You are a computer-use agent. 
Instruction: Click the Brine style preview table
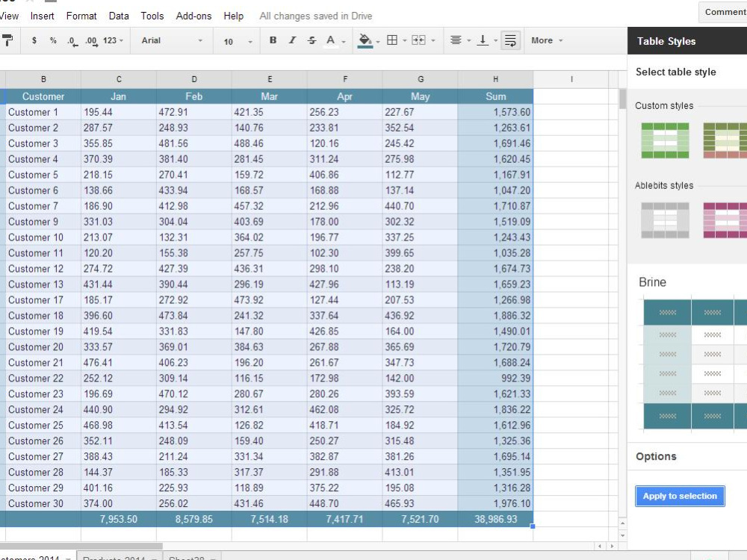click(695, 364)
